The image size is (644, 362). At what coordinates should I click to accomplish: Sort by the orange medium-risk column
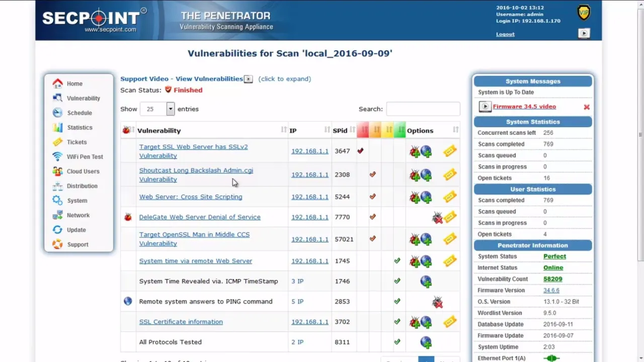[375, 130]
